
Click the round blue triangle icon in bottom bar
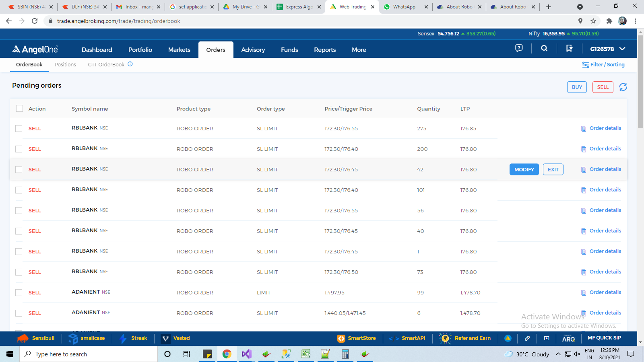point(508,338)
